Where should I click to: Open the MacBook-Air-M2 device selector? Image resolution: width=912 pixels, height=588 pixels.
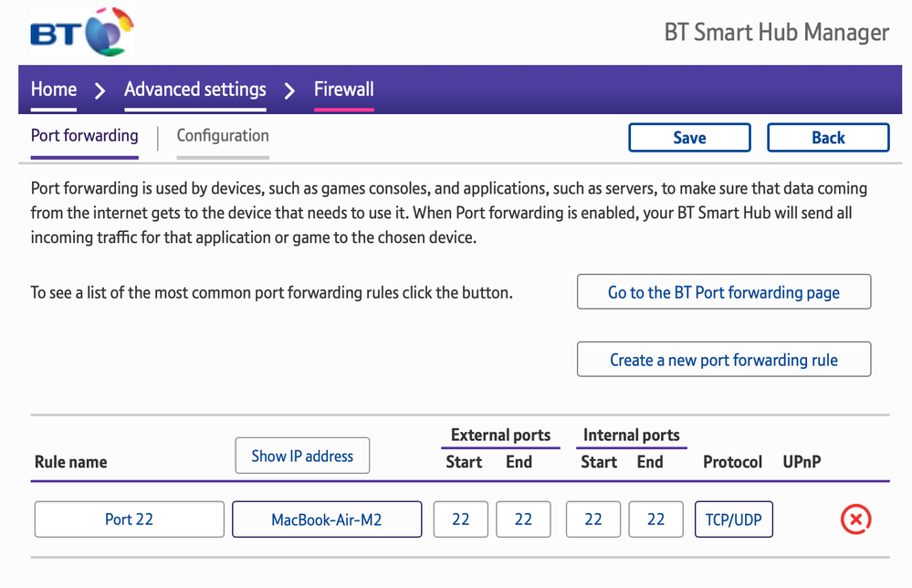coord(327,520)
